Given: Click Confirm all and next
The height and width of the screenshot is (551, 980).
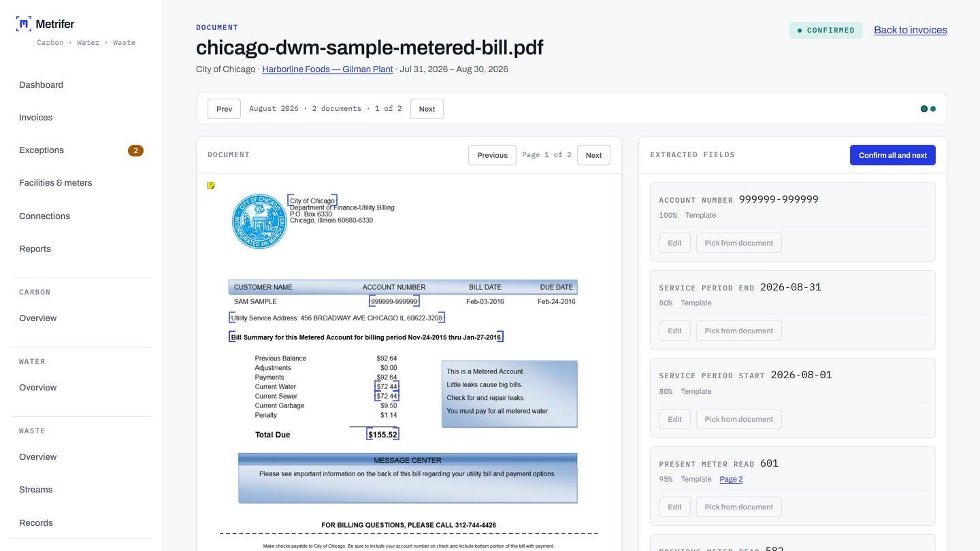Looking at the screenshot, I should tap(893, 155).
